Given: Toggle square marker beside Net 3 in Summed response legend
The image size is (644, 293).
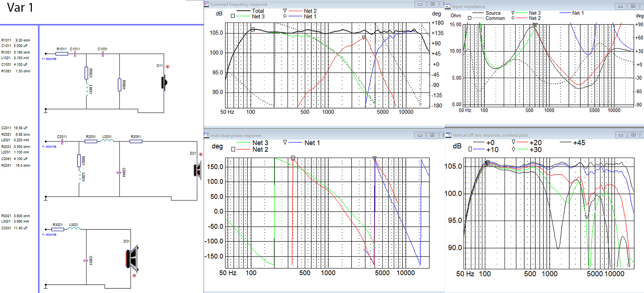Looking at the screenshot, I should point(233,16).
